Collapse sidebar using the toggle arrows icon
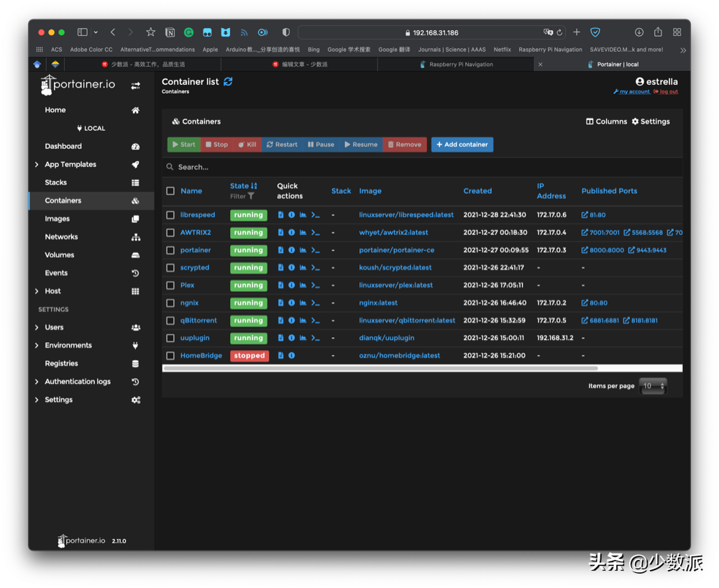This screenshot has height=588, width=719. (135, 86)
